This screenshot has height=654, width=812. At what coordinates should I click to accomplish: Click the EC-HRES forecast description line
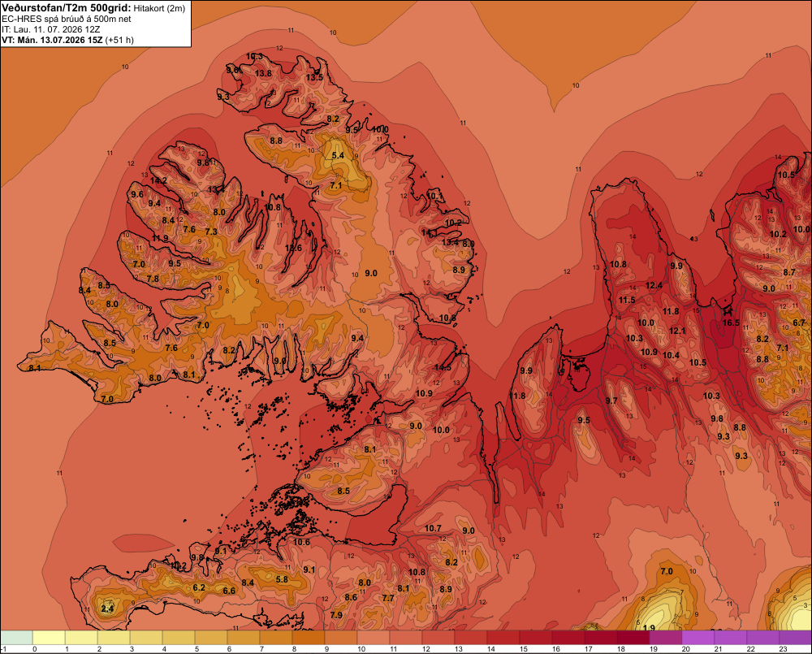pos(67,19)
